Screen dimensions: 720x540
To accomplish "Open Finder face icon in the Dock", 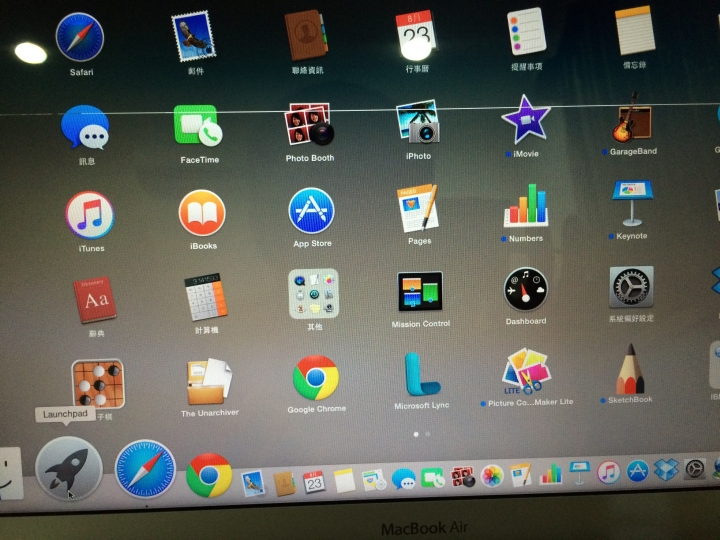I will pyautogui.click(x=10, y=473).
